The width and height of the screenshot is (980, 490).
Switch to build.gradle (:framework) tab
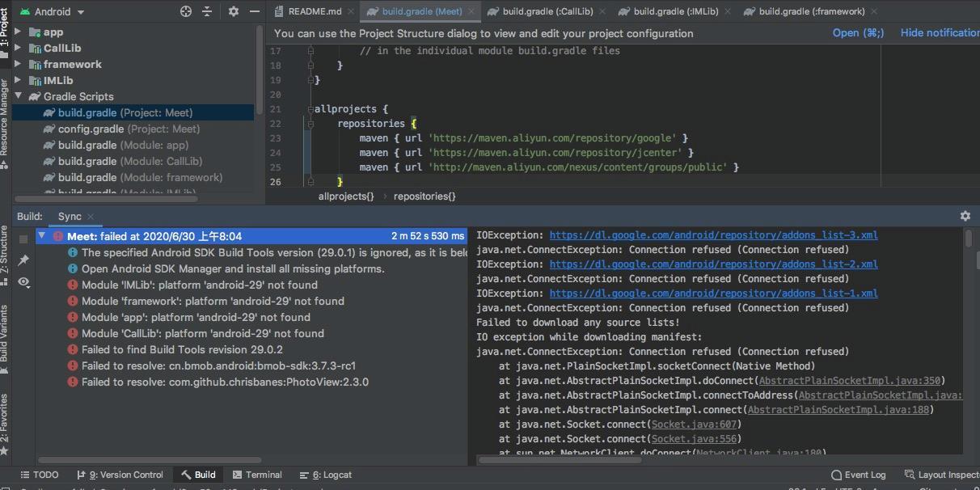click(x=811, y=11)
